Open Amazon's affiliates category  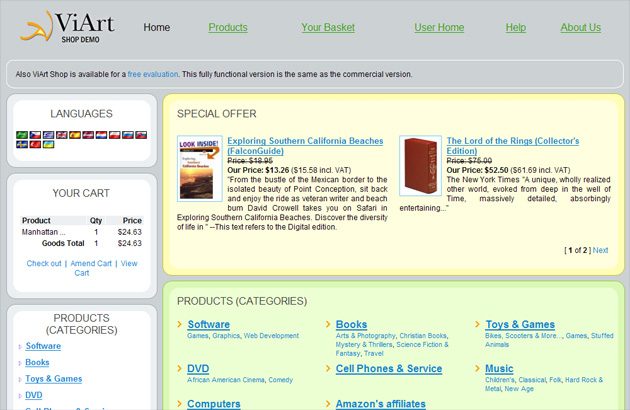(x=380, y=404)
